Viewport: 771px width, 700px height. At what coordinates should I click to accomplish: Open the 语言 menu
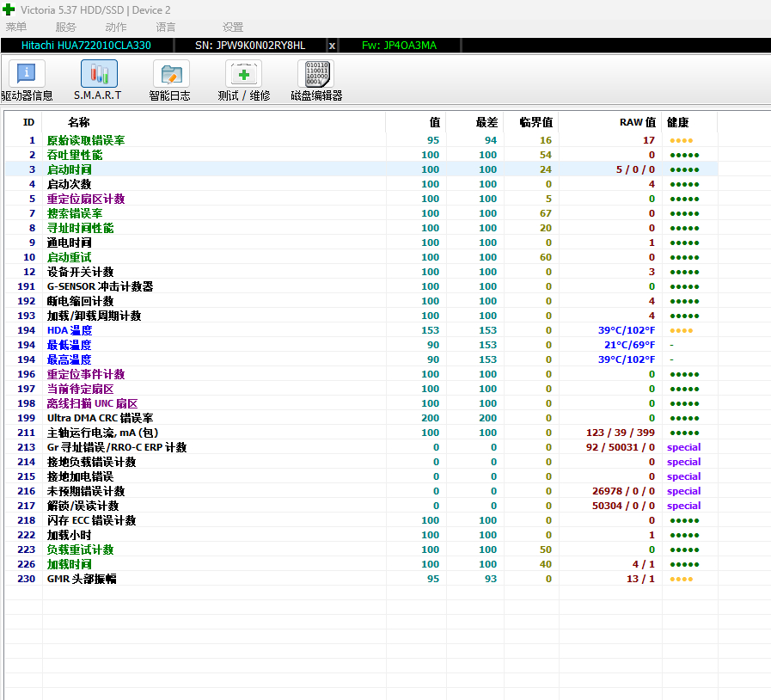click(166, 27)
